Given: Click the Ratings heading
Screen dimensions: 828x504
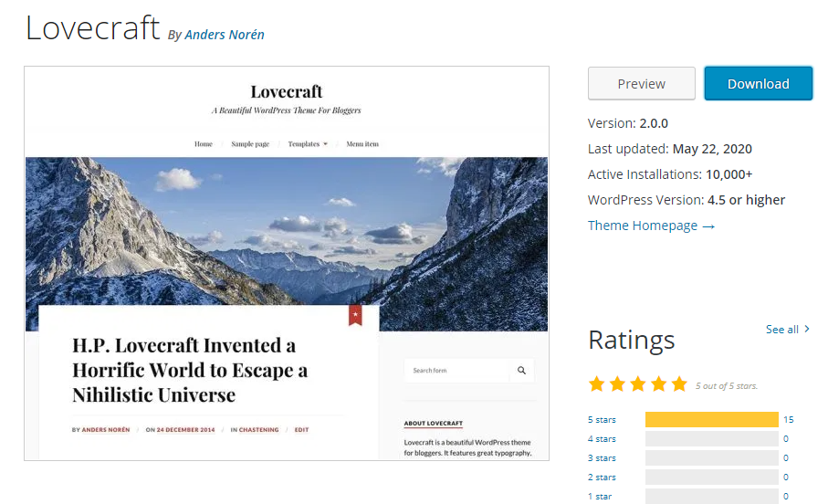Looking at the screenshot, I should (632, 340).
